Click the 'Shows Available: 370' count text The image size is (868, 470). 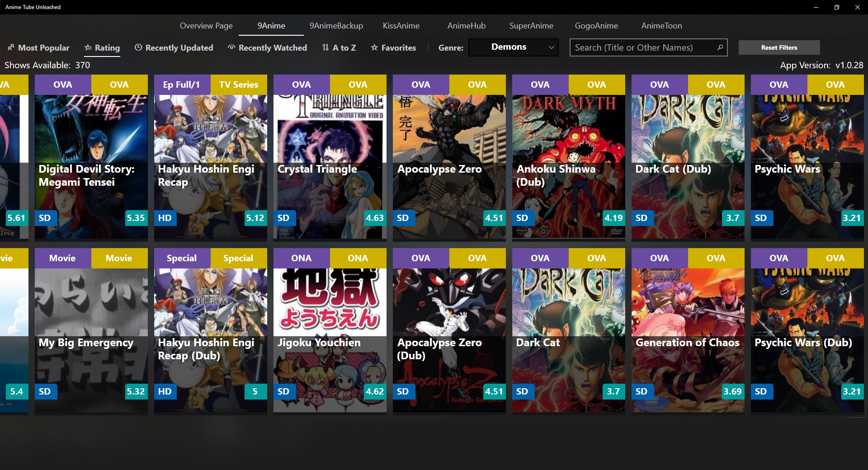47,65
